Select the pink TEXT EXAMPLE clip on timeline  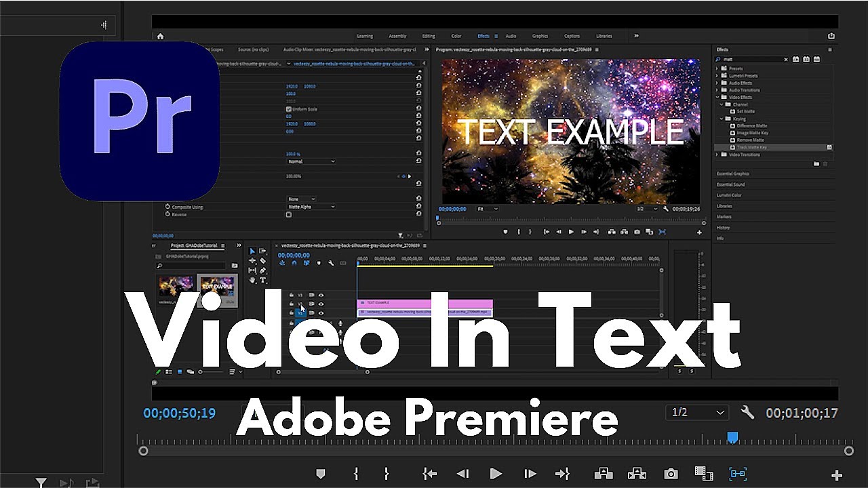(x=425, y=303)
